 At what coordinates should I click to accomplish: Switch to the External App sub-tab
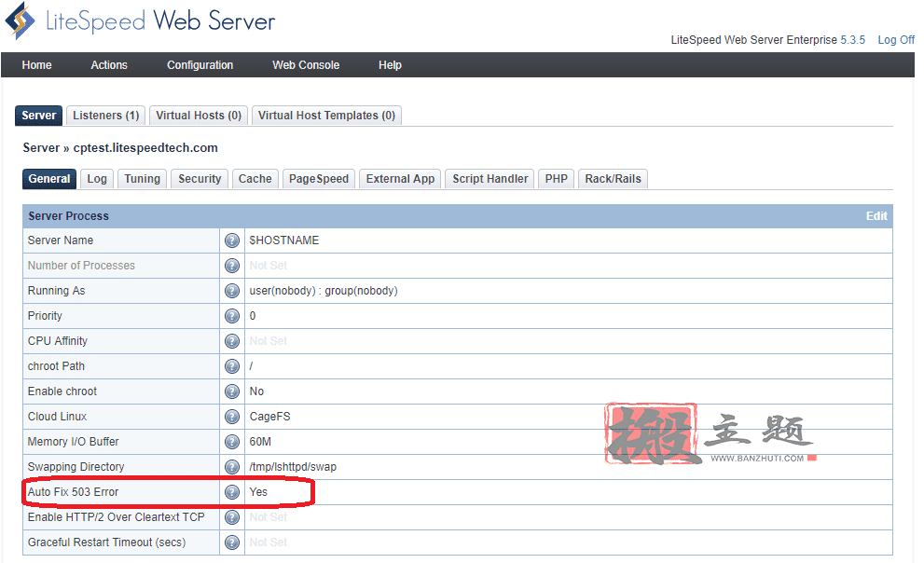(400, 179)
